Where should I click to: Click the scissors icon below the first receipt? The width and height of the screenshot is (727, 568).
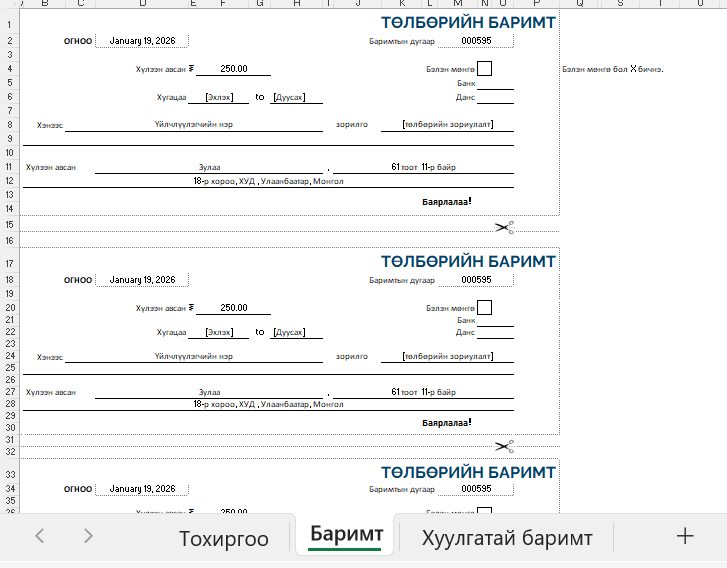tap(504, 228)
